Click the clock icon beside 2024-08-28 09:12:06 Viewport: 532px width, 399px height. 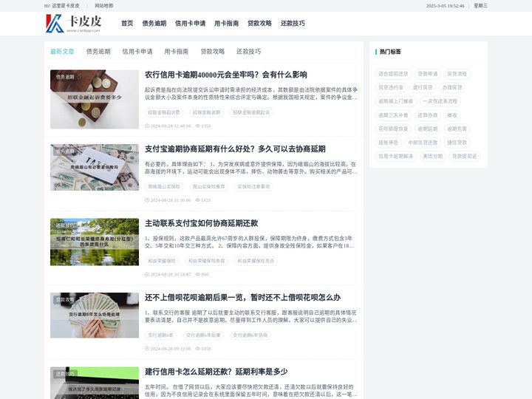(x=147, y=349)
